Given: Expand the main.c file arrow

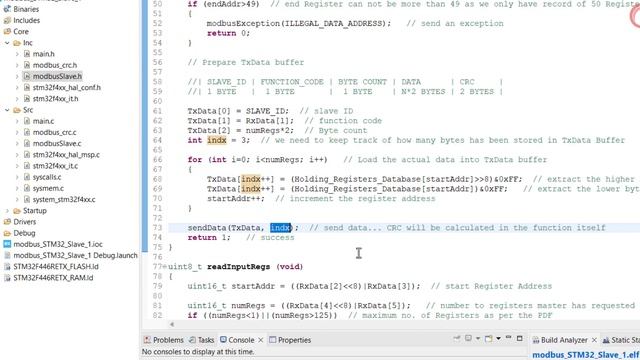Looking at the screenshot, I should click(x=17, y=121).
